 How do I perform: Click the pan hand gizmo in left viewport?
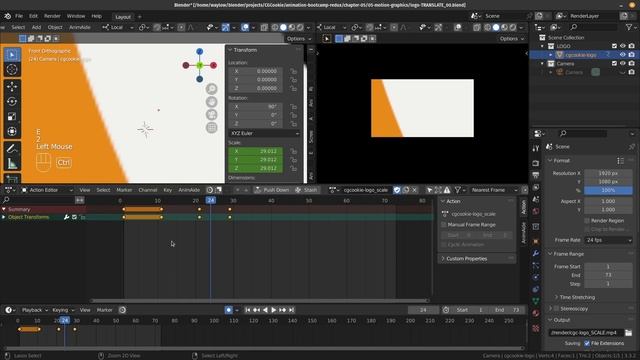coord(211,102)
